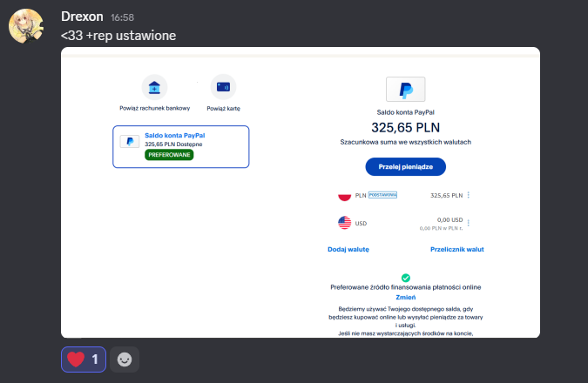Click the '0,00 USD' balance value
Viewport: 588px width, 383px height.
pos(450,219)
